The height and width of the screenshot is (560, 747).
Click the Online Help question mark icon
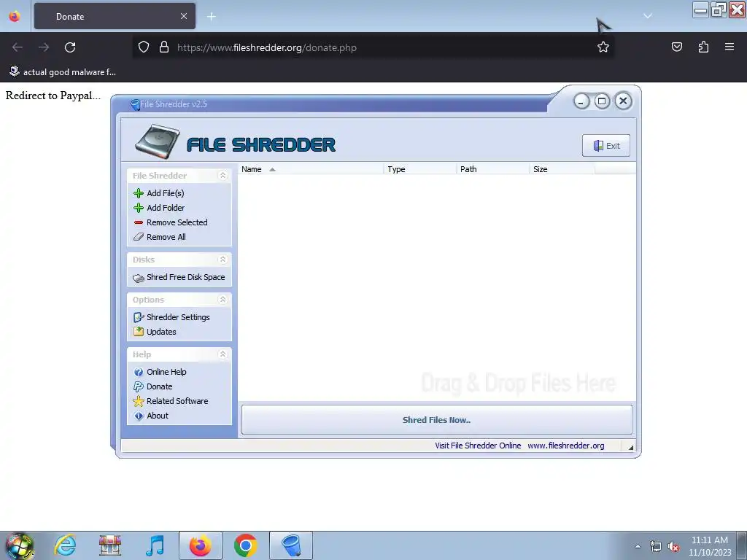click(x=139, y=373)
